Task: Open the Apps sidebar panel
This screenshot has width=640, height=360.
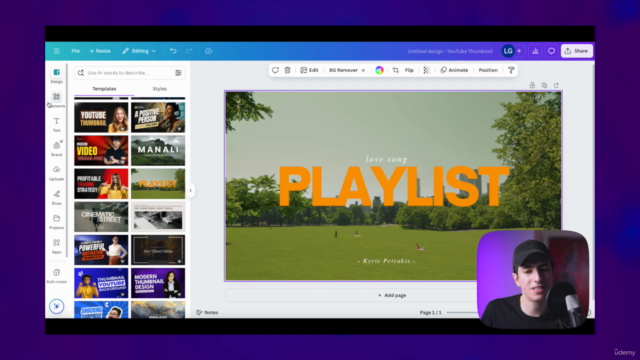Action: tap(57, 246)
